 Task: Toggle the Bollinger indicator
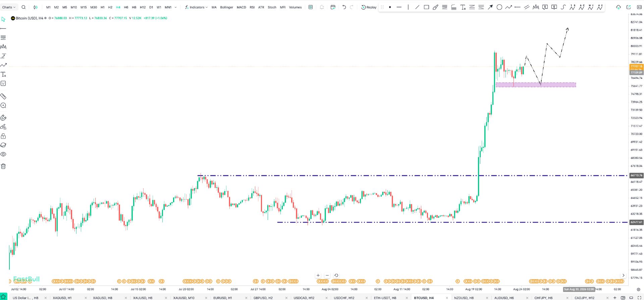pos(226,7)
